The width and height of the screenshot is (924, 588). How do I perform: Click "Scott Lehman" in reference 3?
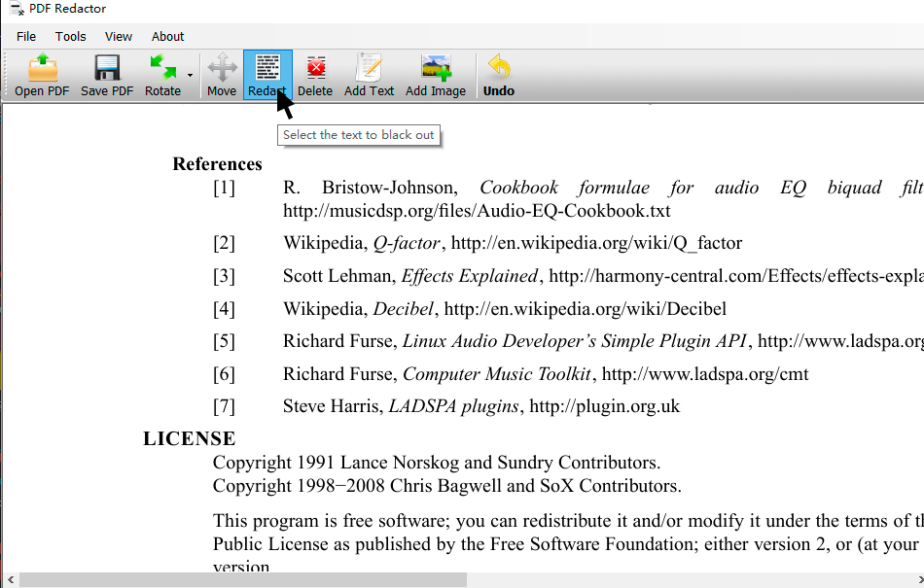[x=338, y=276]
